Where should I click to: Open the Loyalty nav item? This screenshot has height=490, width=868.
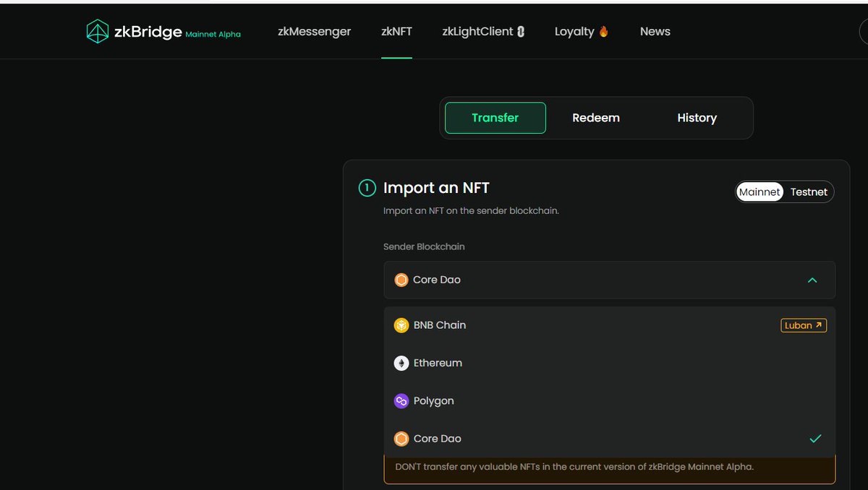click(x=582, y=31)
